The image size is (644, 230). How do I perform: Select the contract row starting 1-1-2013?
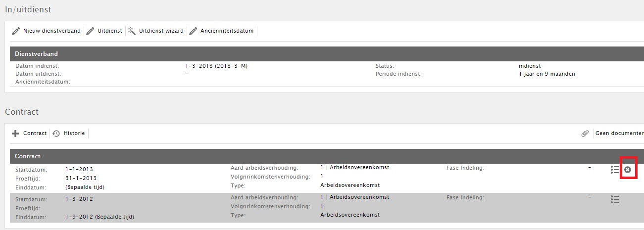pos(327,178)
